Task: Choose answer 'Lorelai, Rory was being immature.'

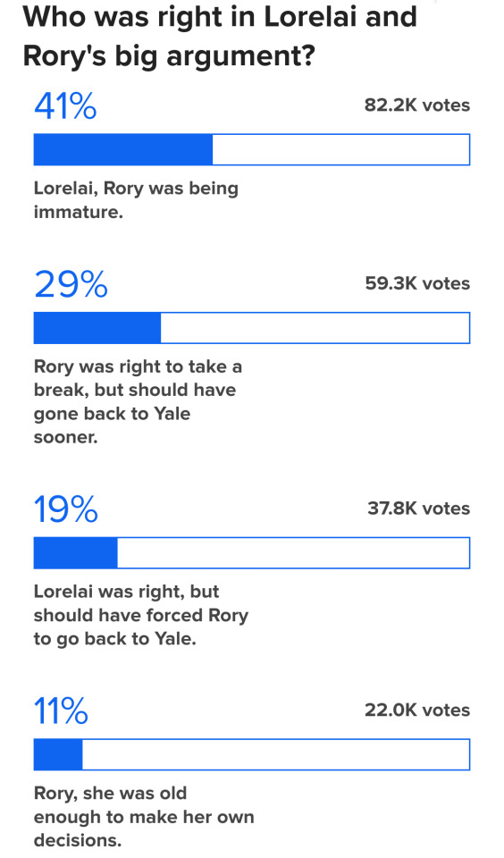Action: (136, 199)
